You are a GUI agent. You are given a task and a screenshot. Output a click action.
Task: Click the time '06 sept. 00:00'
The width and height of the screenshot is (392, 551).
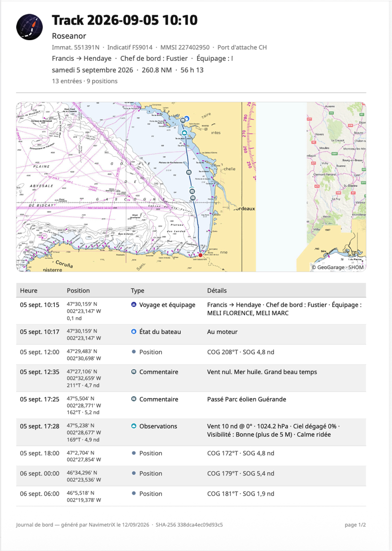[x=40, y=474]
